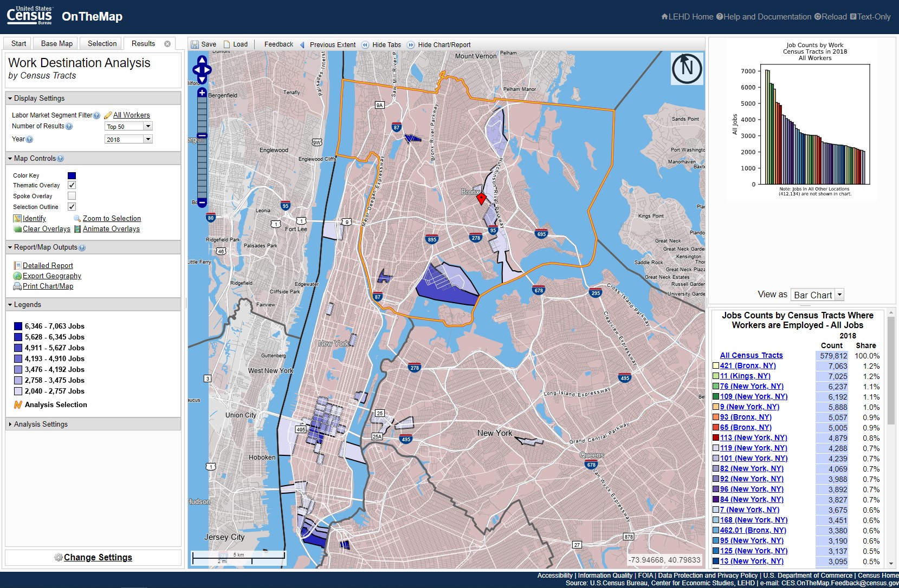
Task: Switch to the Selection tab
Action: click(x=102, y=44)
